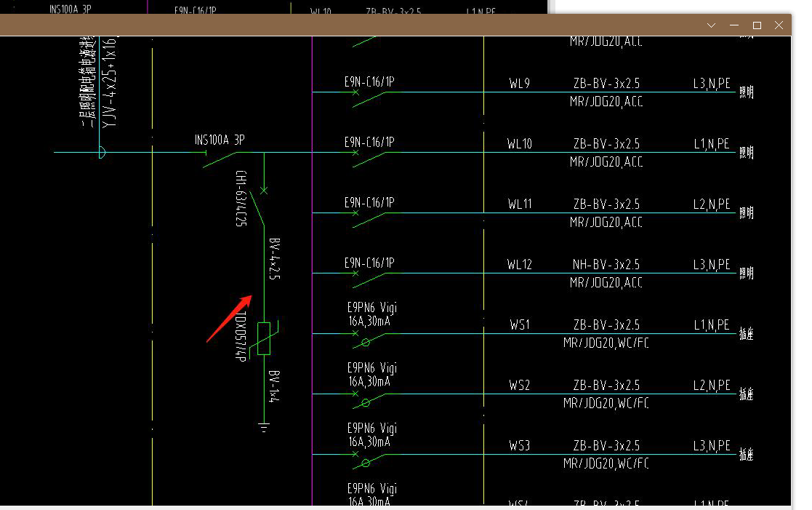Select the semicircle incoming cable marker
The image size is (812, 510).
click(102, 152)
